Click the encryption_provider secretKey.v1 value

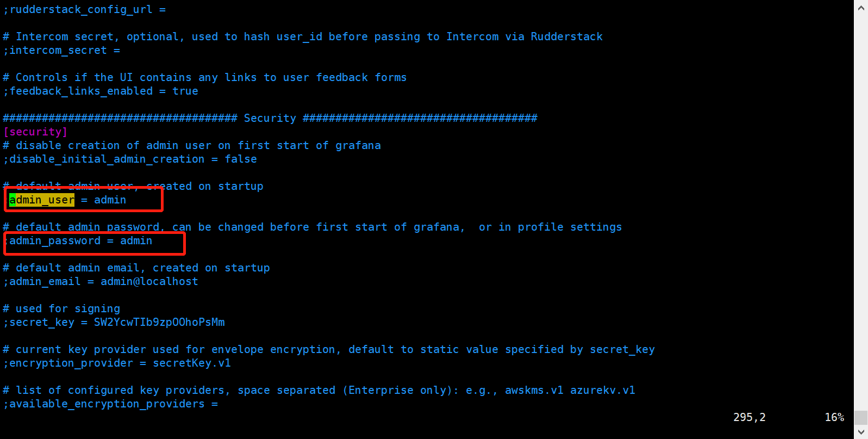tap(192, 363)
